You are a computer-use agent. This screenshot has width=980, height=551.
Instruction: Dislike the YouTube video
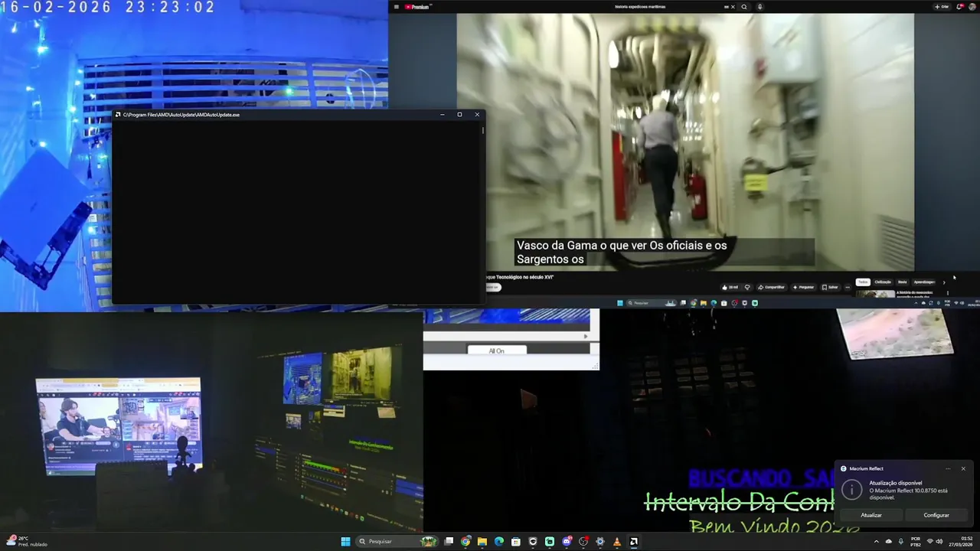pyautogui.click(x=747, y=288)
